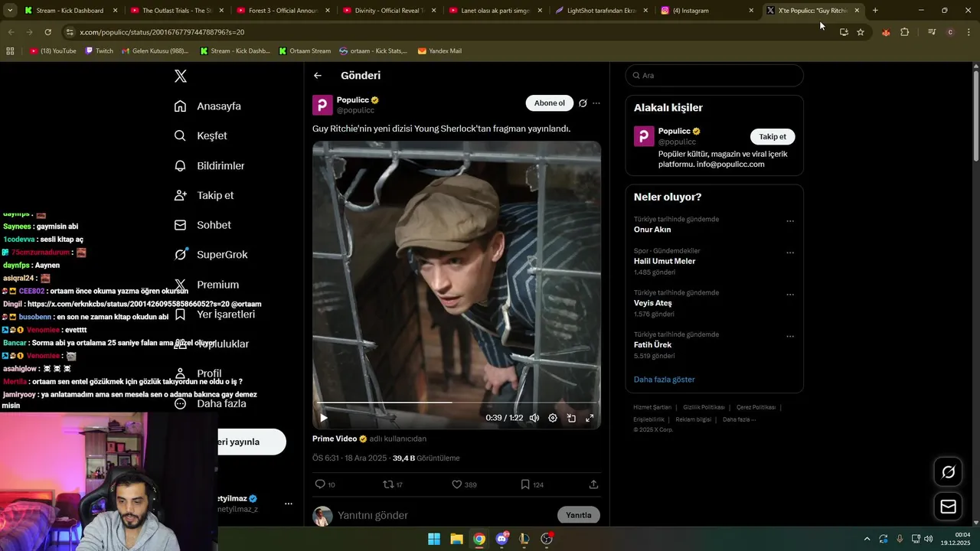Open Veyis Ateş trend options
This screenshot has width=980, height=551.
(x=790, y=295)
